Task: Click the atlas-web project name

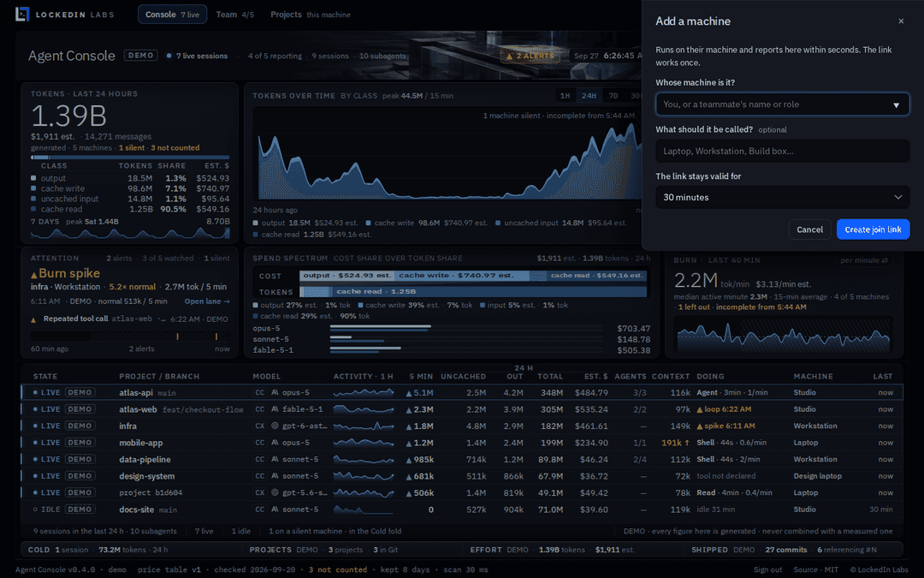Action: point(138,409)
